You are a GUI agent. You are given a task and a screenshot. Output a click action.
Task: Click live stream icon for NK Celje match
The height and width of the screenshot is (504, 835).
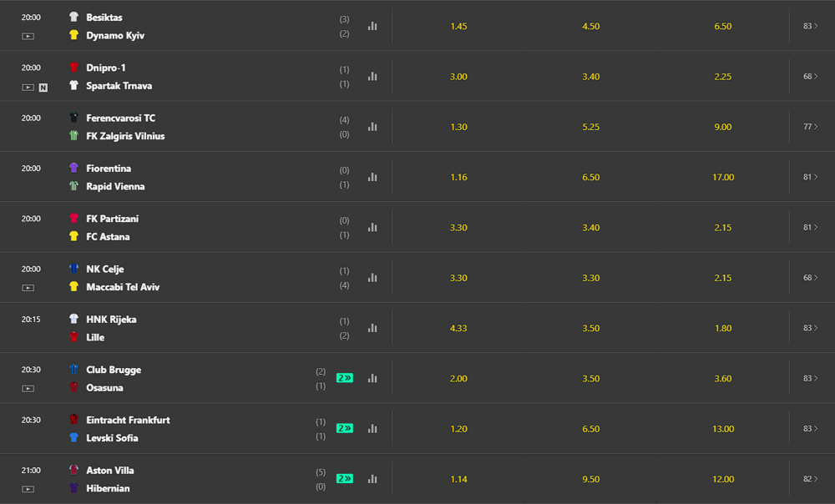point(28,288)
